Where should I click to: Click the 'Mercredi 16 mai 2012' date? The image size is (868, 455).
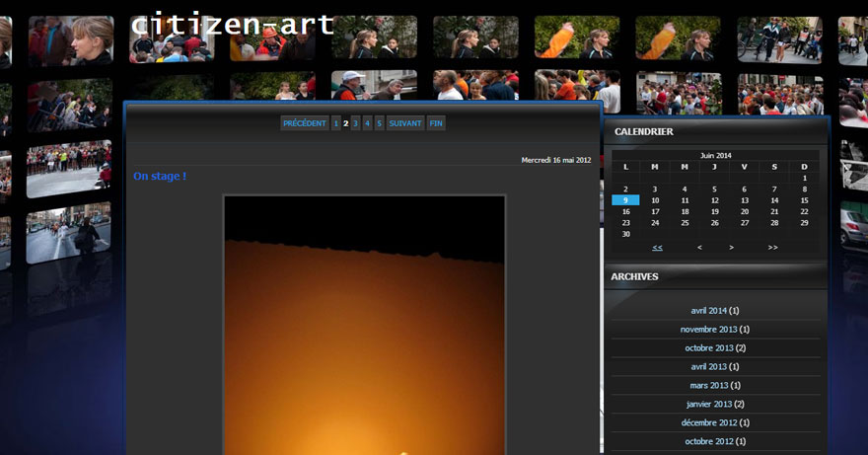555,160
